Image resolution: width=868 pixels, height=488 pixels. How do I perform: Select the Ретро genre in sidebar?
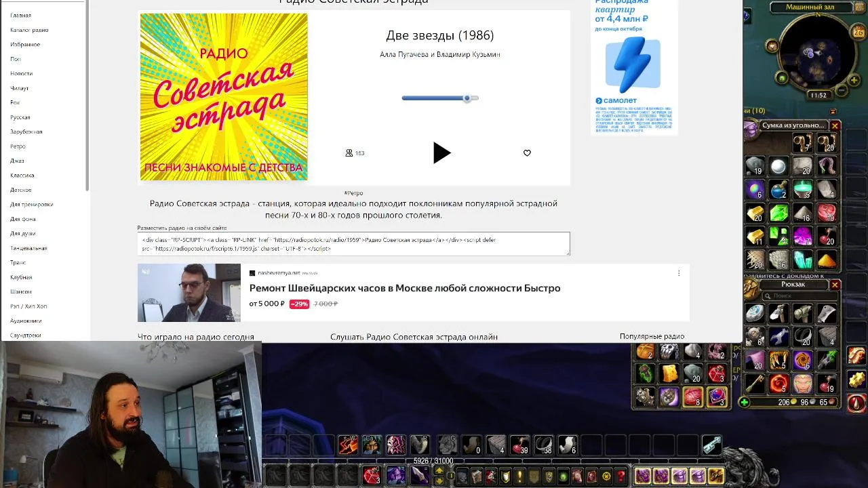pyautogui.click(x=18, y=146)
